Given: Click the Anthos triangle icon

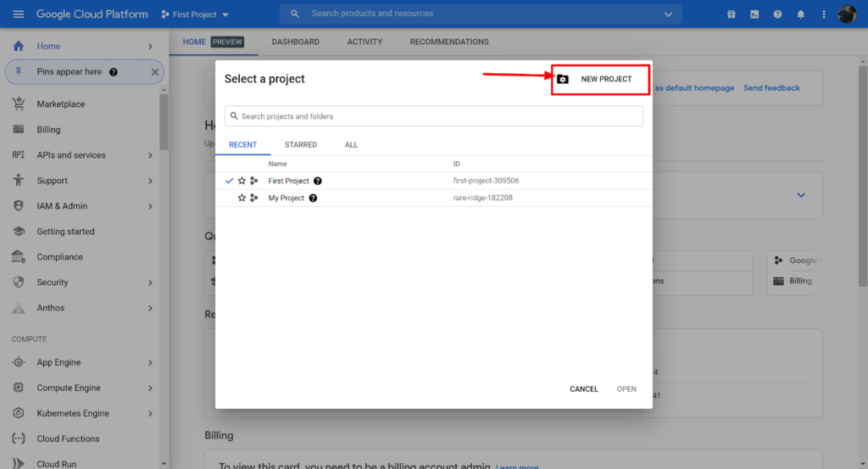Looking at the screenshot, I should (19, 308).
